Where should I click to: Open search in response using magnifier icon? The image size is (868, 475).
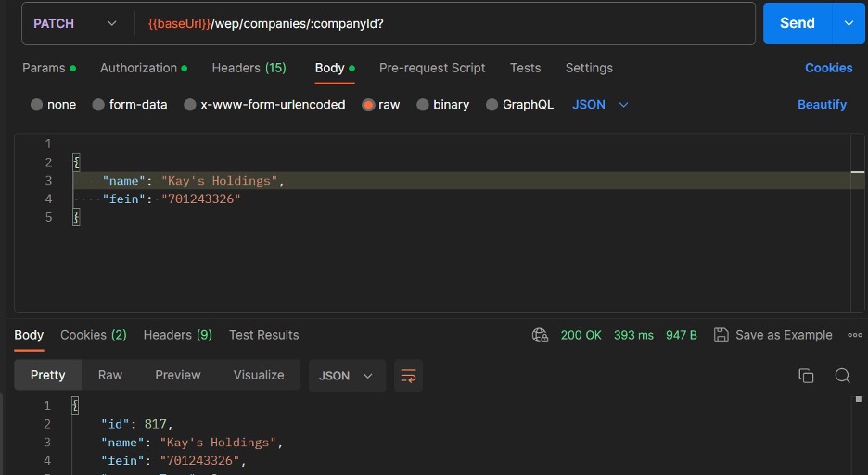coord(842,376)
